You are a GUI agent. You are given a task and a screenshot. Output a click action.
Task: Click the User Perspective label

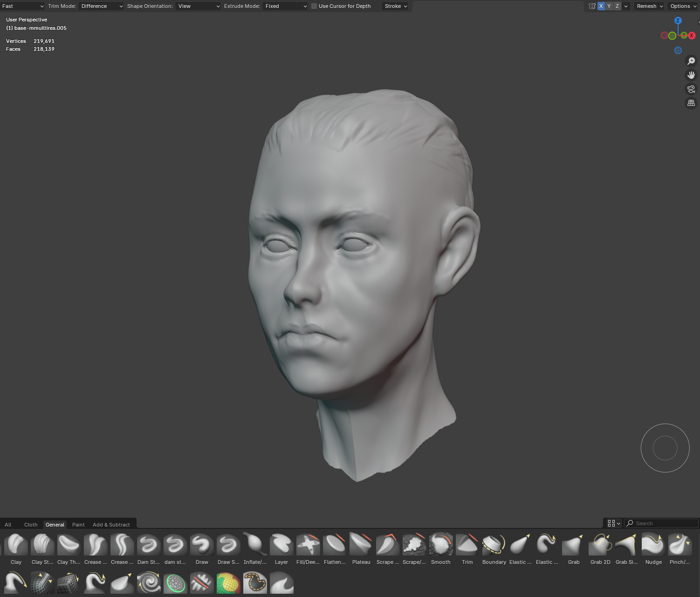[x=27, y=20]
